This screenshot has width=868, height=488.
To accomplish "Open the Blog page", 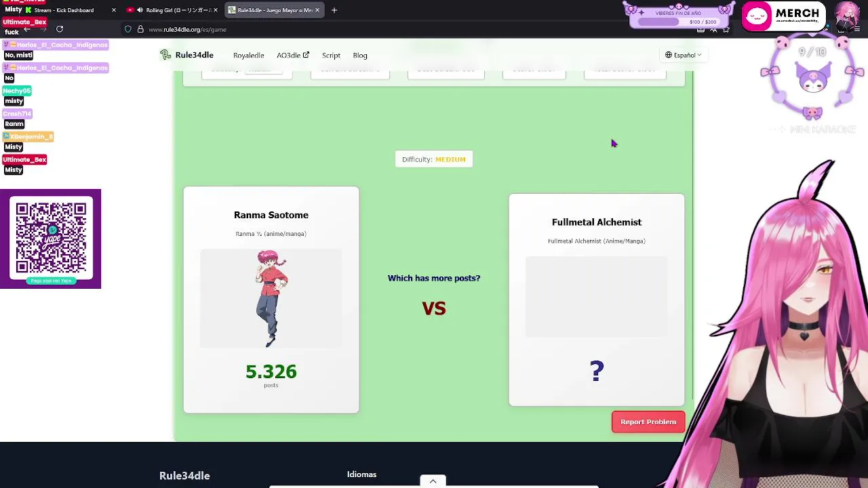I will point(360,55).
